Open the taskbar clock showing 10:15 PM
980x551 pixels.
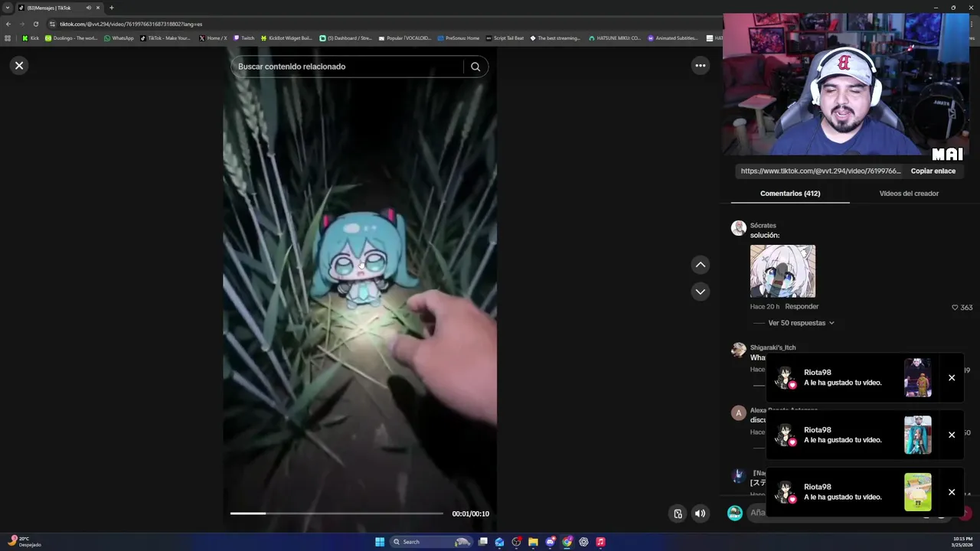pos(963,542)
